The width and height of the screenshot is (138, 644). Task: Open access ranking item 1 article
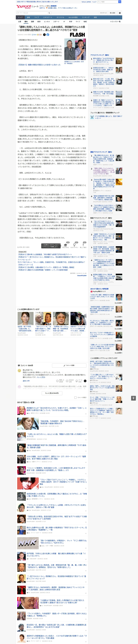click(x=104, y=60)
